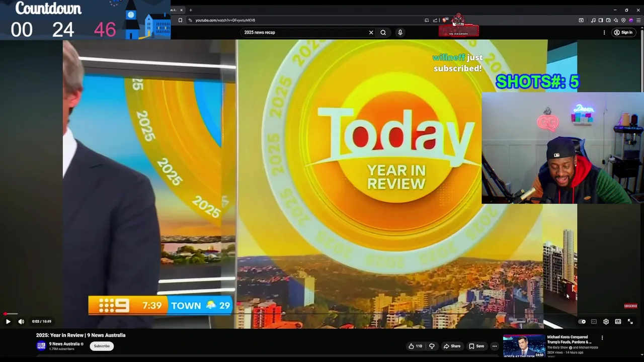Subscribe to 9 News Australia

click(x=102, y=346)
